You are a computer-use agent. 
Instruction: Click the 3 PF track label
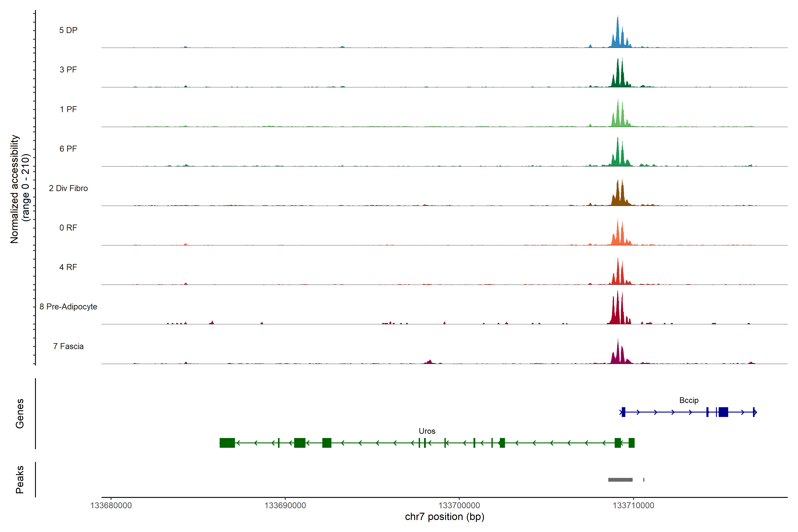pyautogui.click(x=68, y=70)
